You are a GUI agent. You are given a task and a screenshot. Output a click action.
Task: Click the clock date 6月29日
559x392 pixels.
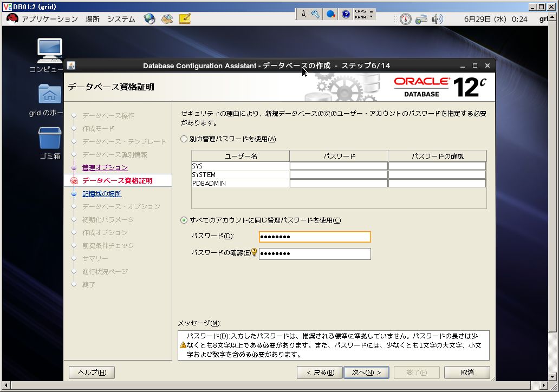pyautogui.click(x=478, y=19)
